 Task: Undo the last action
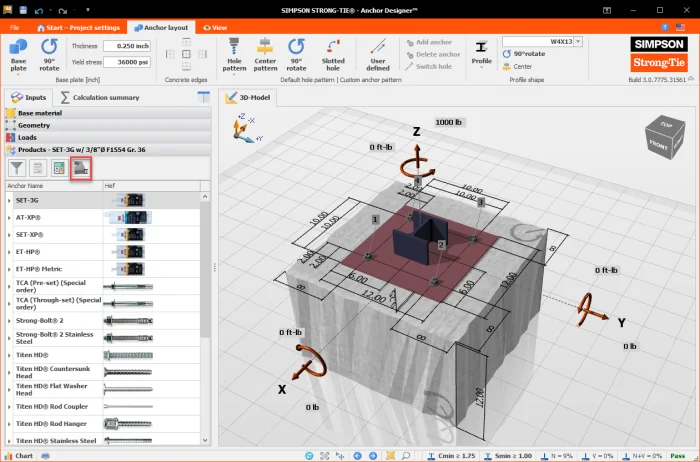pos(39,10)
